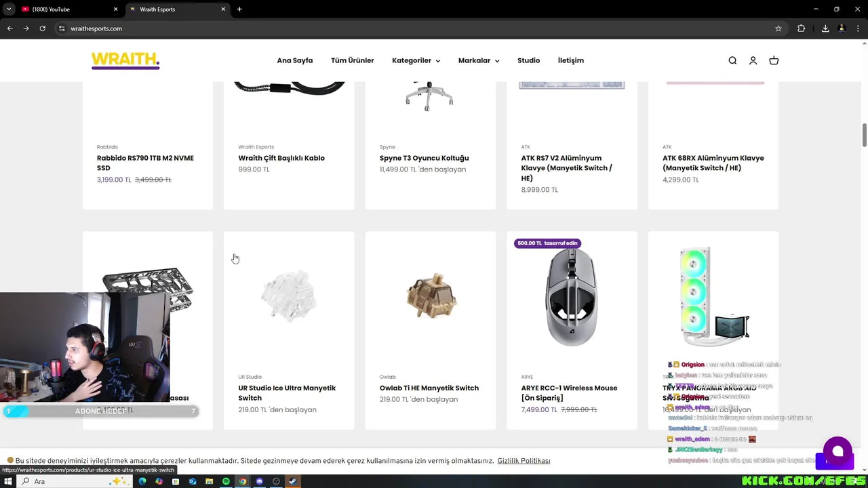Open the browser extensions puzzle icon
This screenshot has width=868, height=488.
801,28
